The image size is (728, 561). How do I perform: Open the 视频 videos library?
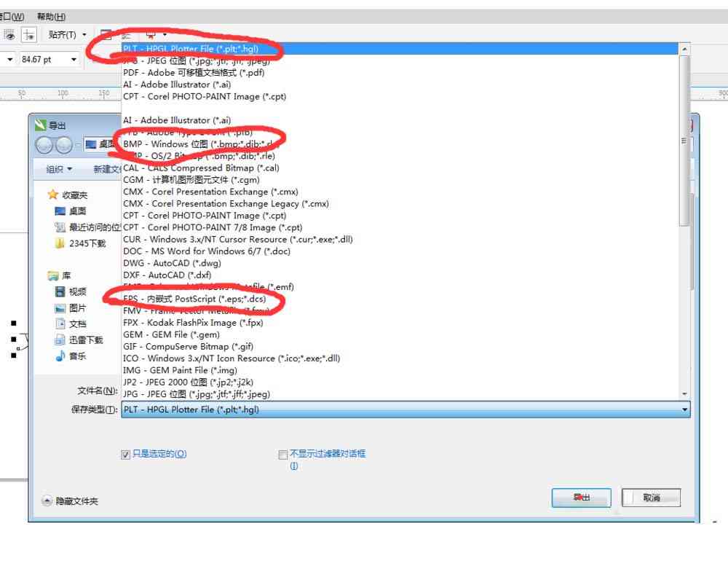tap(78, 292)
